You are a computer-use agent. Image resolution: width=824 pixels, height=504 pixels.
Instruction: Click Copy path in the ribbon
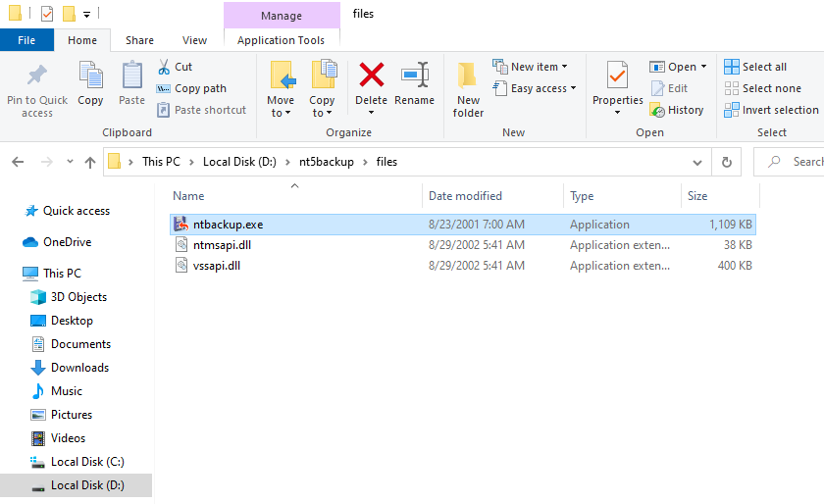pos(191,88)
